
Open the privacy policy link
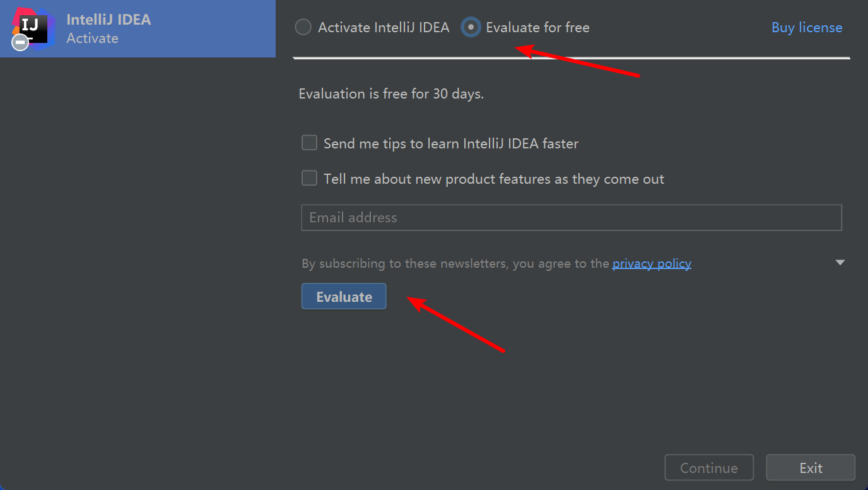652,263
